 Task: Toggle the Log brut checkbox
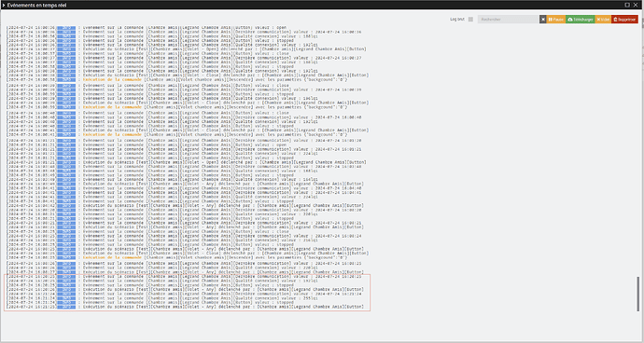(x=470, y=20)
